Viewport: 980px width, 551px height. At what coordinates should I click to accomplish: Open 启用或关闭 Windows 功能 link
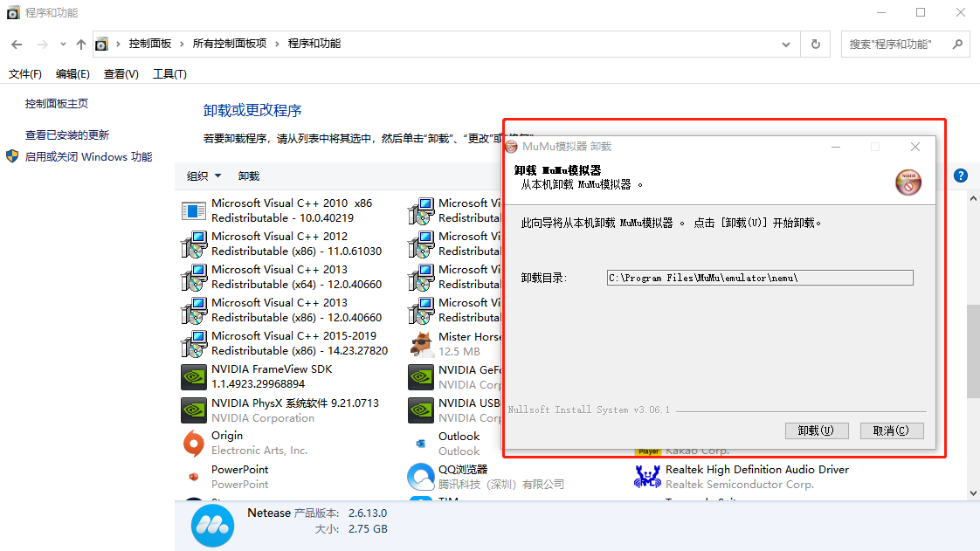pyautogui.click(x=88, y=157)
